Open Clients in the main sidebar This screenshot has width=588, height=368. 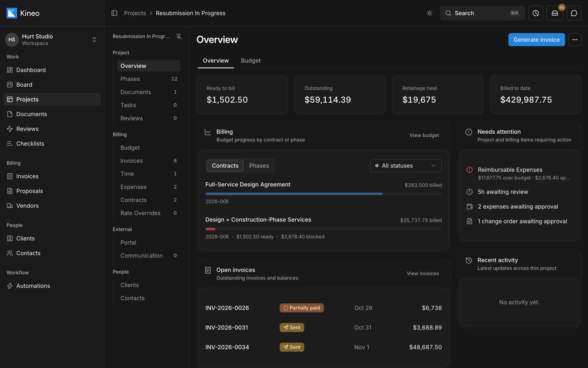[x=52, y=239]
